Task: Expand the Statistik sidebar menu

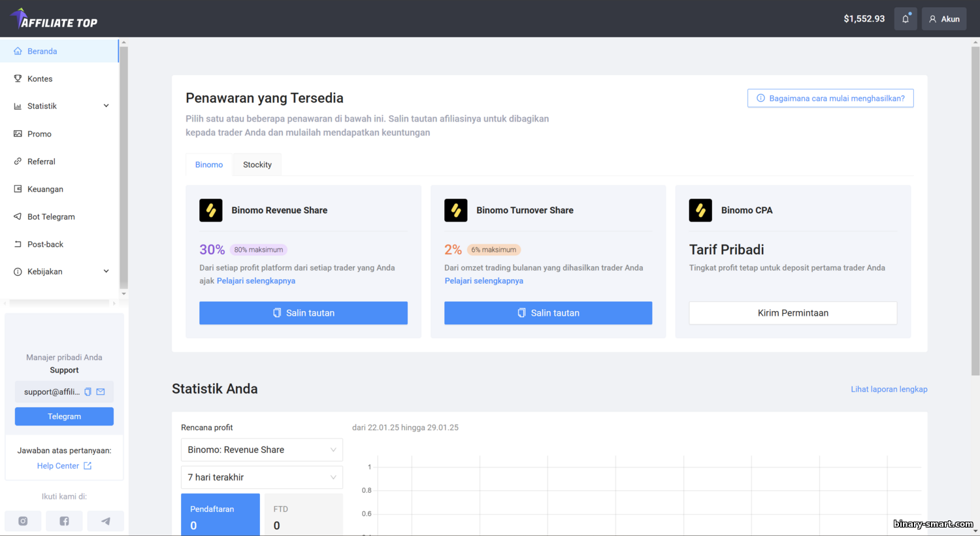Action: (x=59, y=106)
